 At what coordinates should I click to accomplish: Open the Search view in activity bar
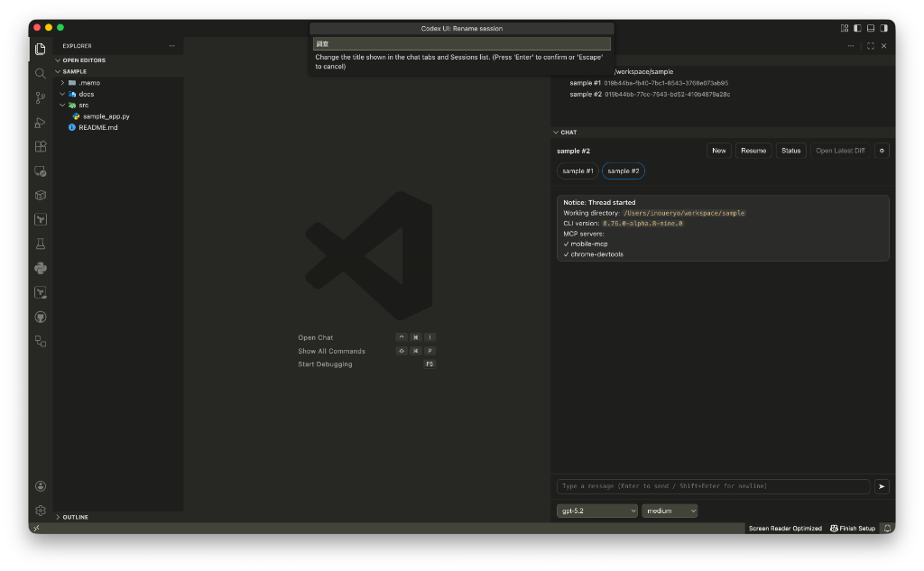click(x=41, y=73)
